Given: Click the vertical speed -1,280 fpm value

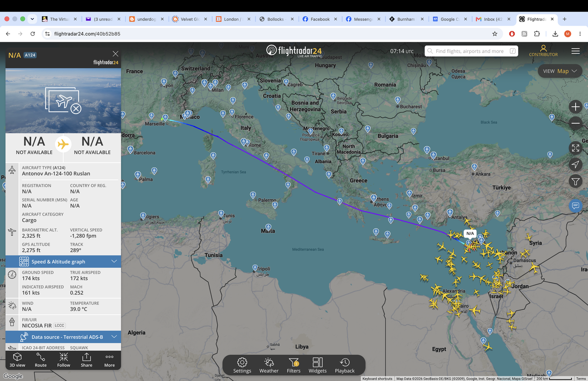Looking at the screenshot, I should [x=83, y=236].
